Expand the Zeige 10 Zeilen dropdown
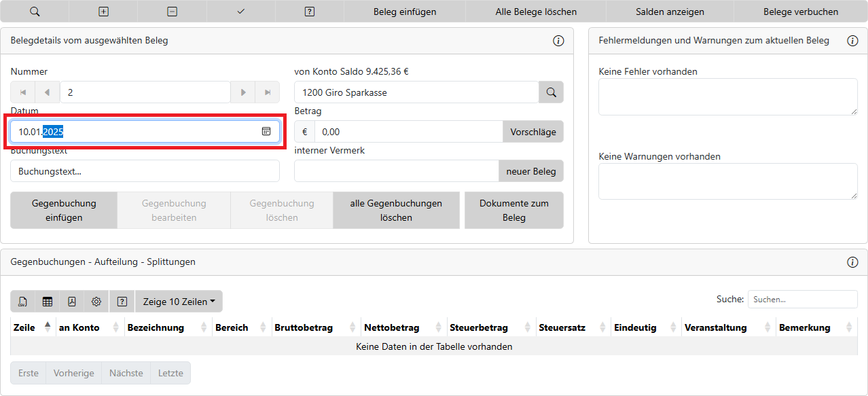Viewport: 868px width, 396px height. [179, 302]
